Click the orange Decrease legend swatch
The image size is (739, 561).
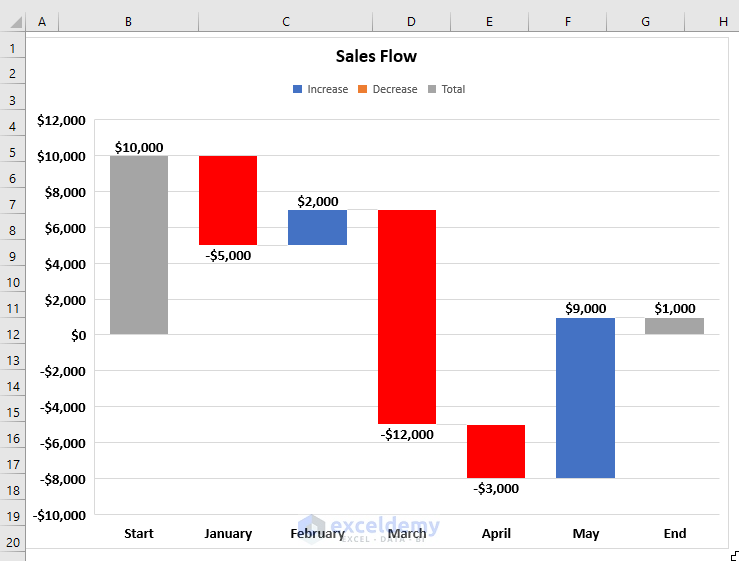362,90
